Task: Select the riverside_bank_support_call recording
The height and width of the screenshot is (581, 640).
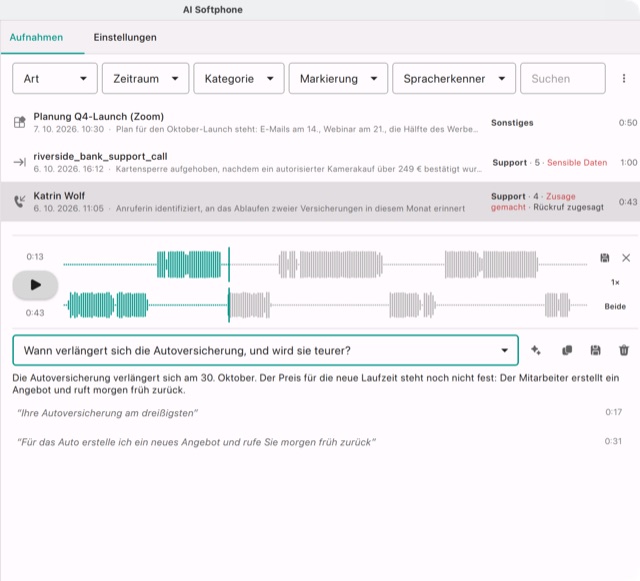Action: click(320, 162)
